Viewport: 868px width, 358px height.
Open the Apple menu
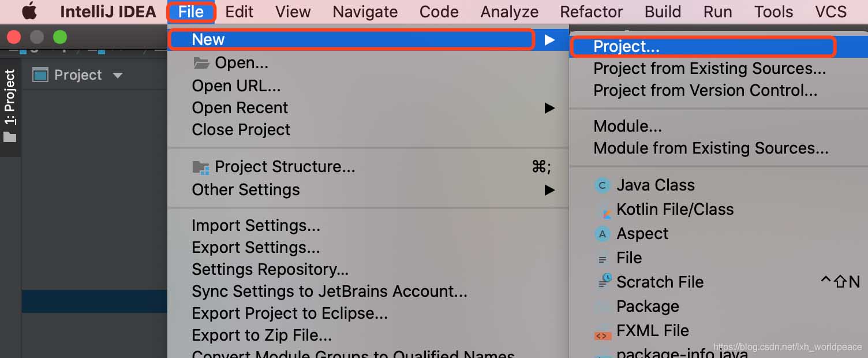(29, 12)
